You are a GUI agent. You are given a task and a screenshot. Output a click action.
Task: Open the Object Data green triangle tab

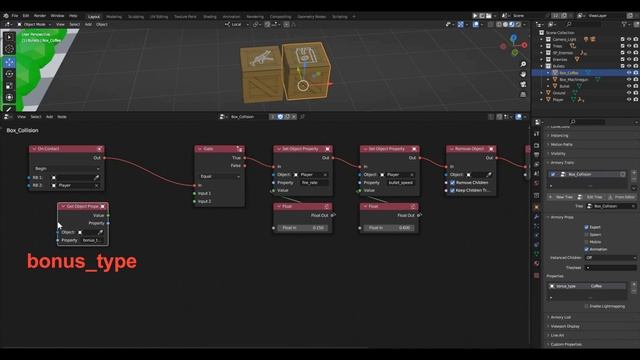[536, 254]
